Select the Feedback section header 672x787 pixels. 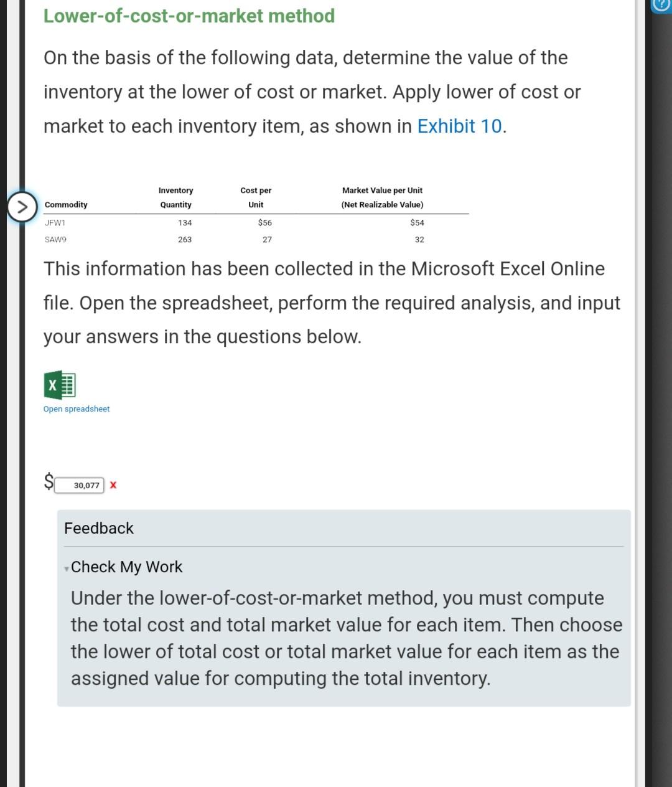pos(98,528)
